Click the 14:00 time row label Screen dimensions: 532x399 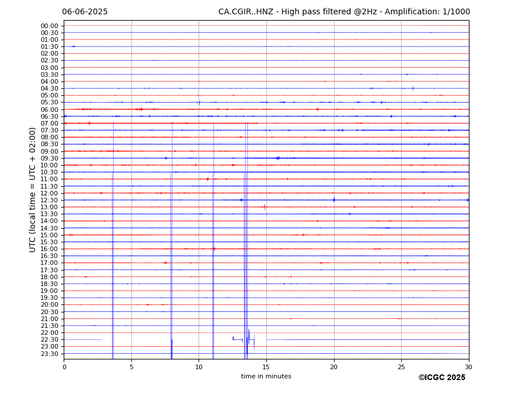(49, 221)
